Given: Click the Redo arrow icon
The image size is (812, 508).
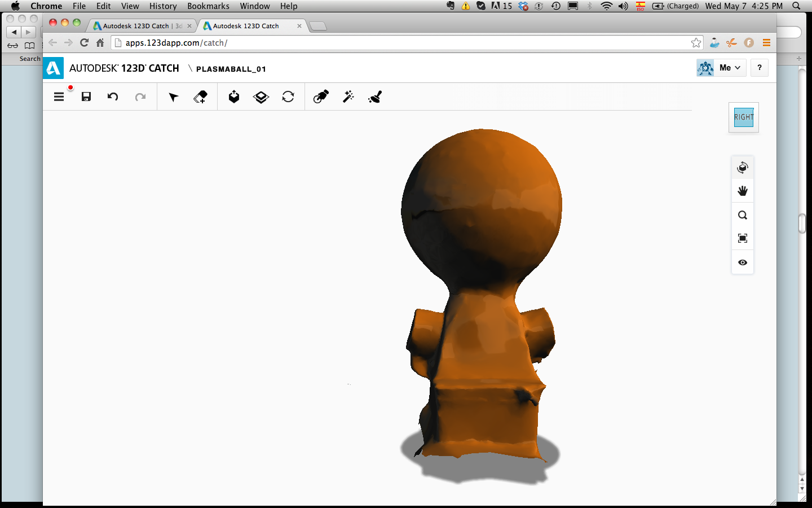Looking at the screenshot, I should 140,97.
